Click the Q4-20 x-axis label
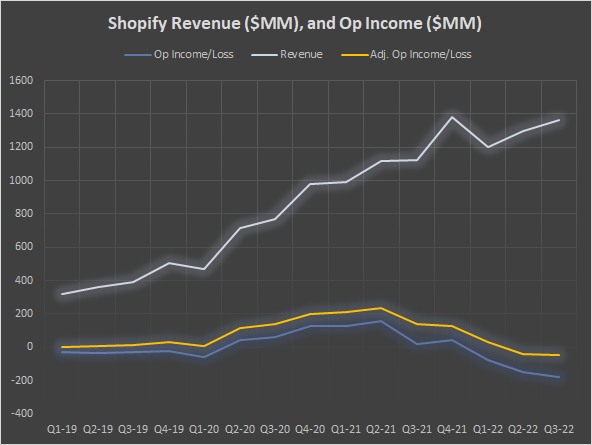592x445 pixels. click(x=310, y=430)
